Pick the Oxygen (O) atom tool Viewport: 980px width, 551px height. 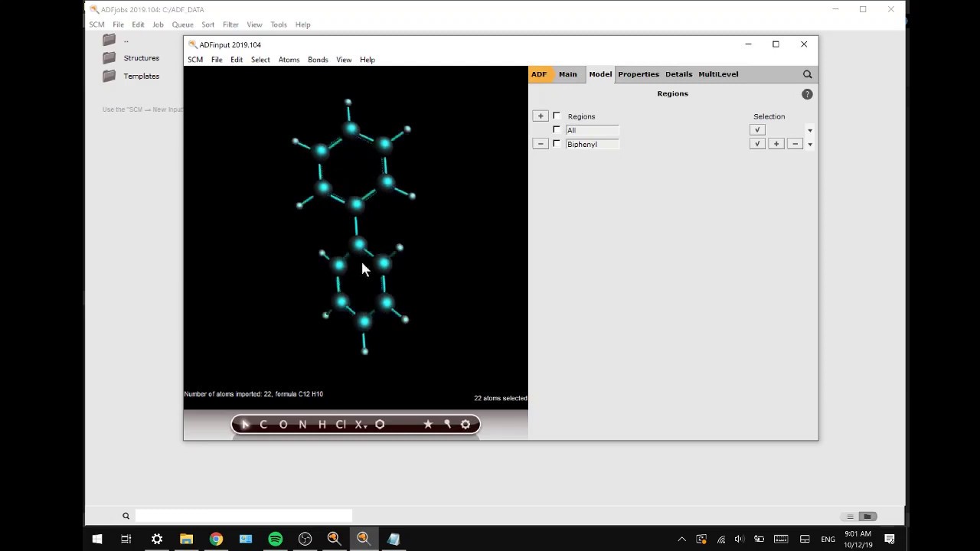coord(283,424)
